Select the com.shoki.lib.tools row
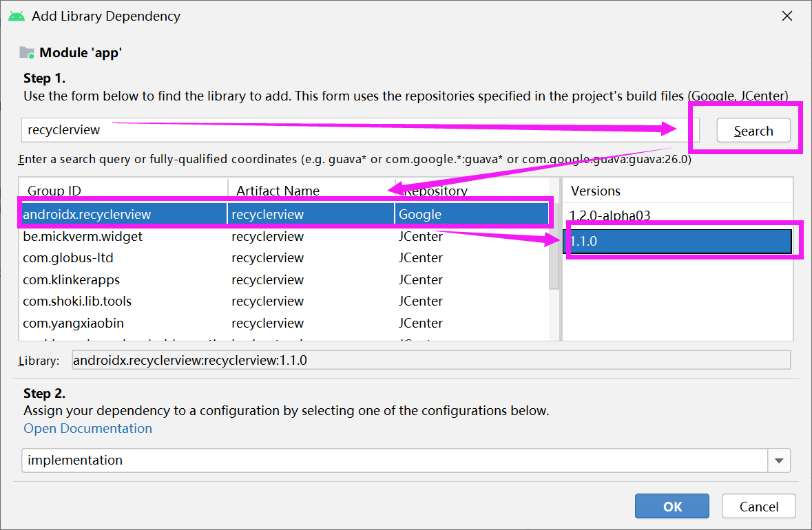The height and width of the screenshot is (530, 812). click(x=284, y=301)
